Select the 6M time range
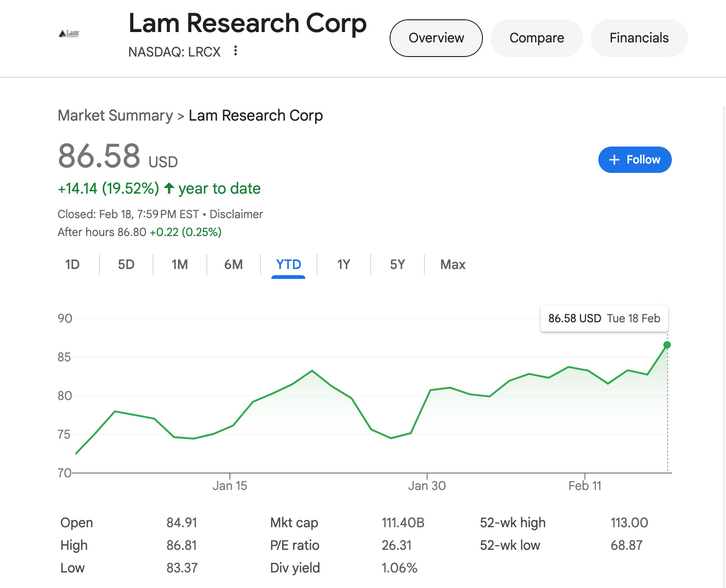This screenshot has height=588, width=726. coord(233,265)
